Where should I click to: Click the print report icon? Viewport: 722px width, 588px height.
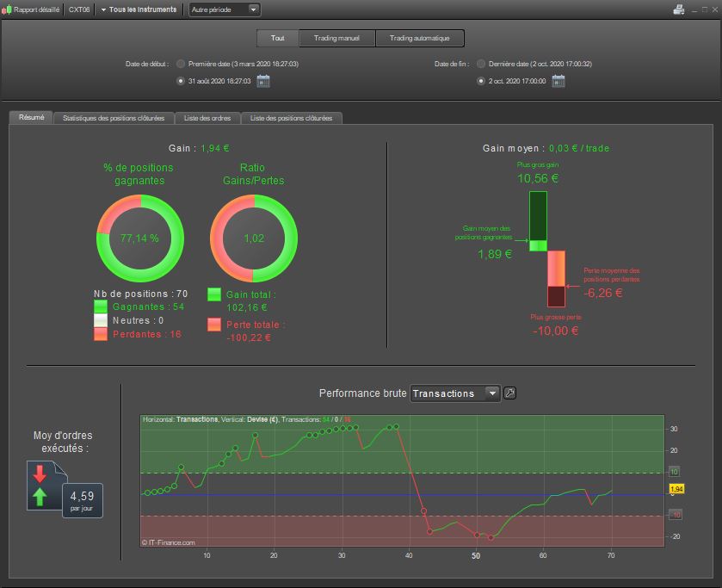tap(679, 9)
